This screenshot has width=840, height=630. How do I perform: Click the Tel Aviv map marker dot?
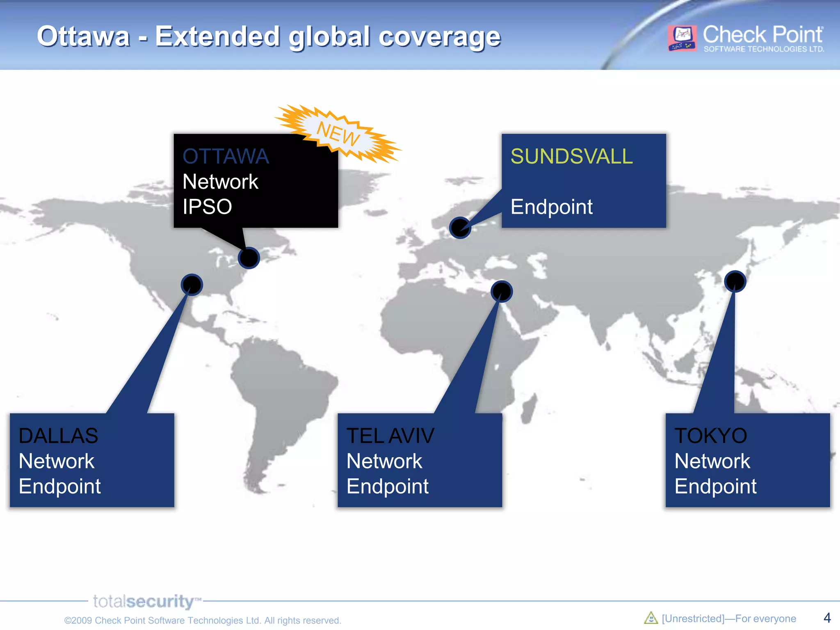(502, 291)
